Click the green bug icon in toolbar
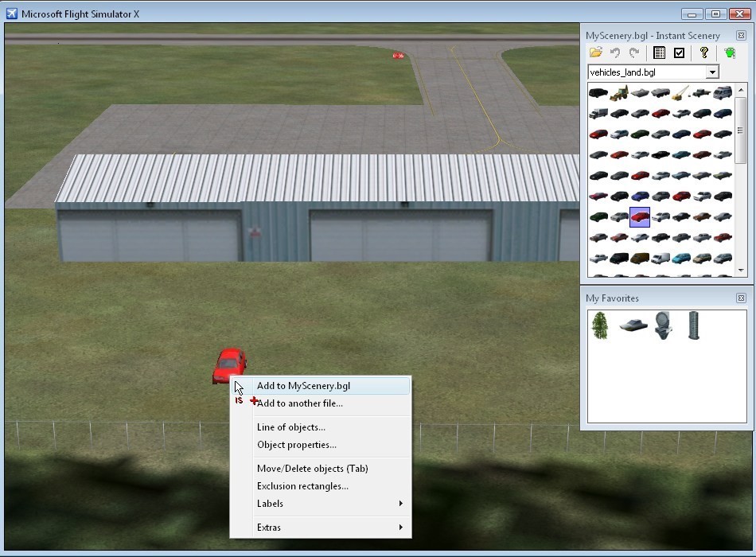This screenshot has width=756, height=557. 730,53
